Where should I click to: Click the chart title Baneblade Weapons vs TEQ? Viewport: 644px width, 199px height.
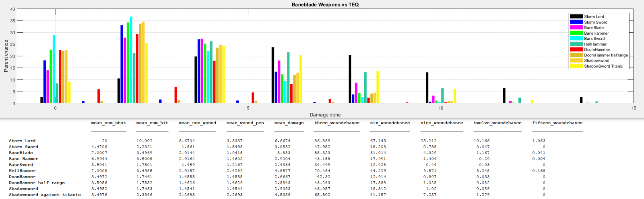325,5
